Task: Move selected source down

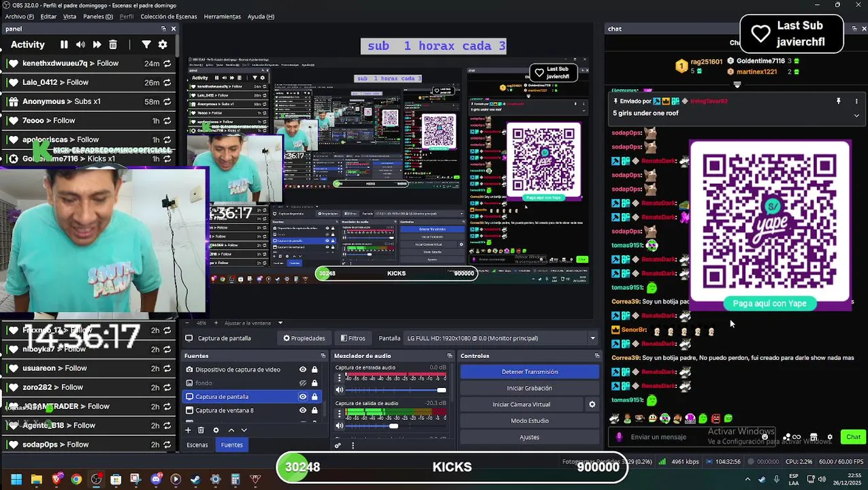Action: (x=244, y=430)
